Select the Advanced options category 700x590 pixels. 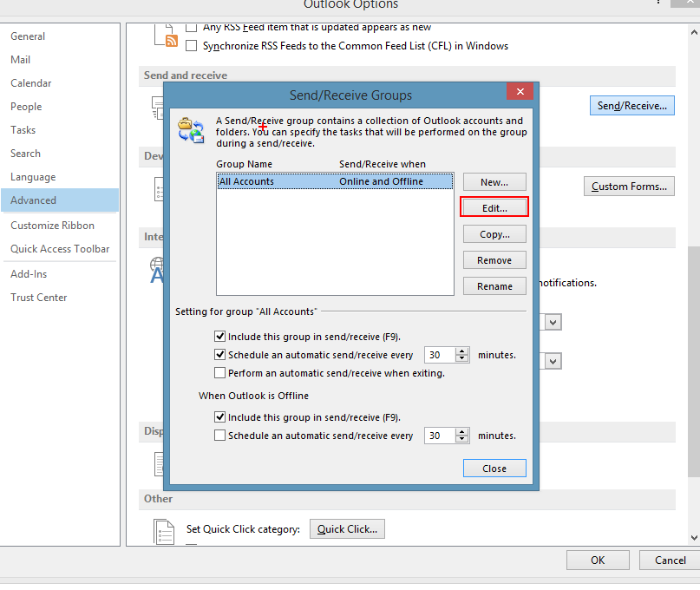60,200
